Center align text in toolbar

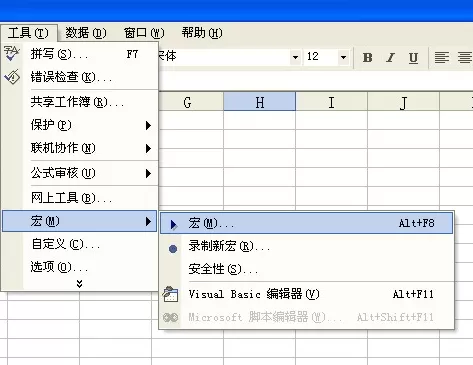pos(465,58)
